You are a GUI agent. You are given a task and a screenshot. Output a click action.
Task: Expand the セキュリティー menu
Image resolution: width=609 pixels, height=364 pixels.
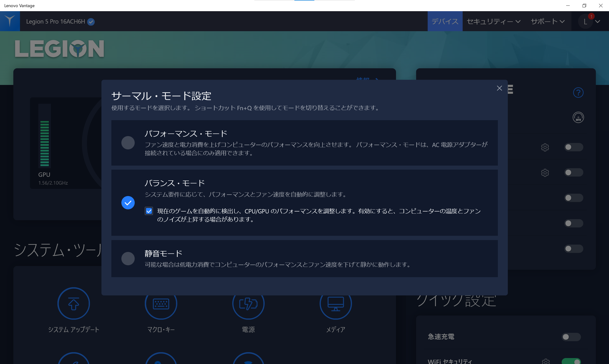coord(493,21)
